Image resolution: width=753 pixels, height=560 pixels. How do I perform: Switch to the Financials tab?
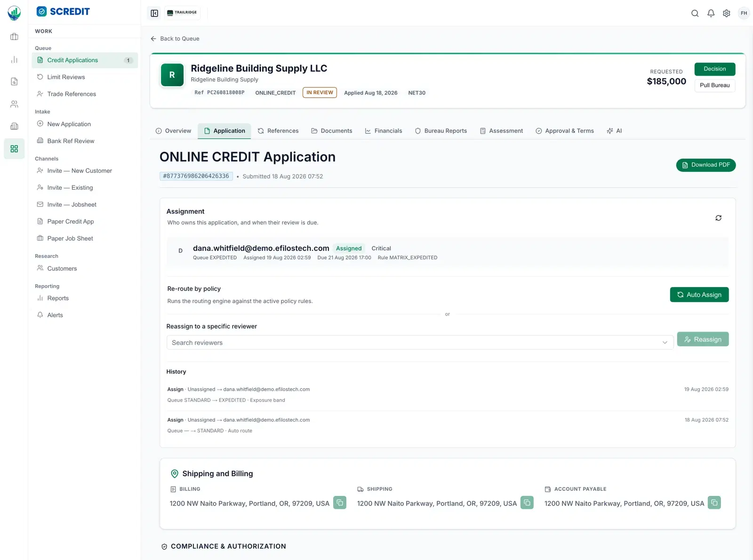[384, 131]
